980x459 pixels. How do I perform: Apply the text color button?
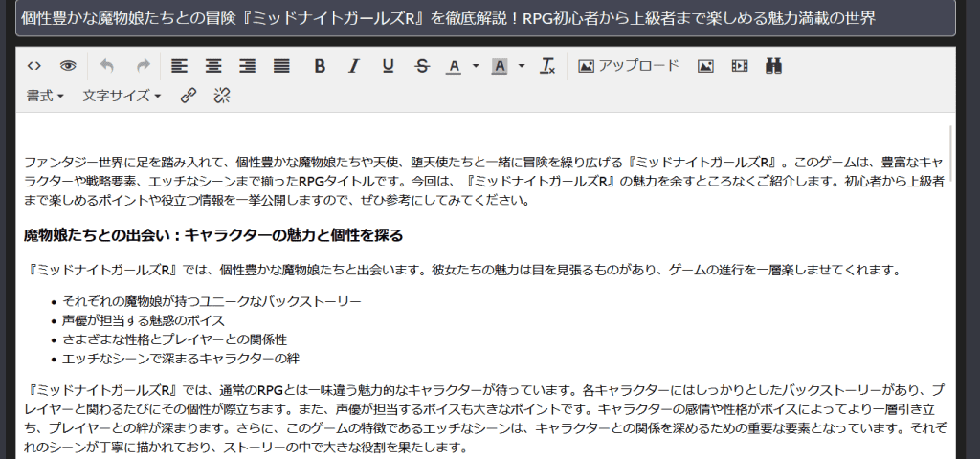(x=455, y=66)
